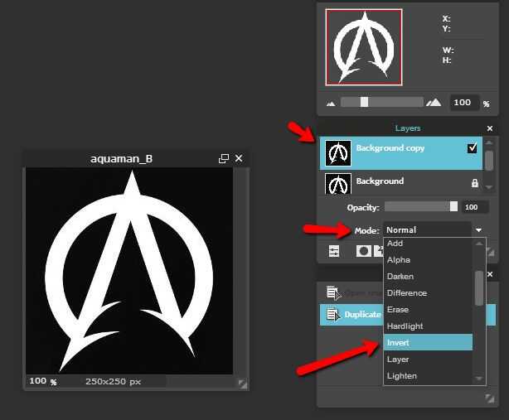Click the aquaman_B window resize grip
Image resolution: width=509 pixels, height=420 pixels.
[x=243, y=384]
